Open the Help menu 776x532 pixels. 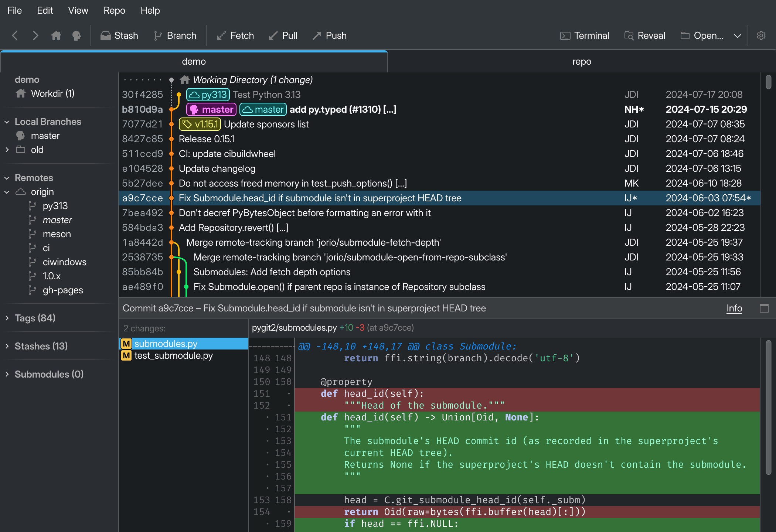click(x=150, y=10)
